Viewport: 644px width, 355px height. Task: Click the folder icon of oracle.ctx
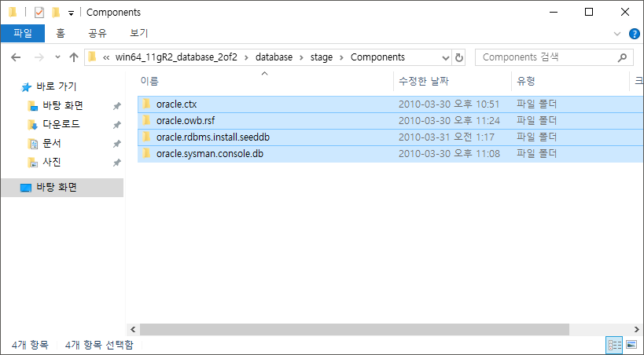[x=146, y=104]
